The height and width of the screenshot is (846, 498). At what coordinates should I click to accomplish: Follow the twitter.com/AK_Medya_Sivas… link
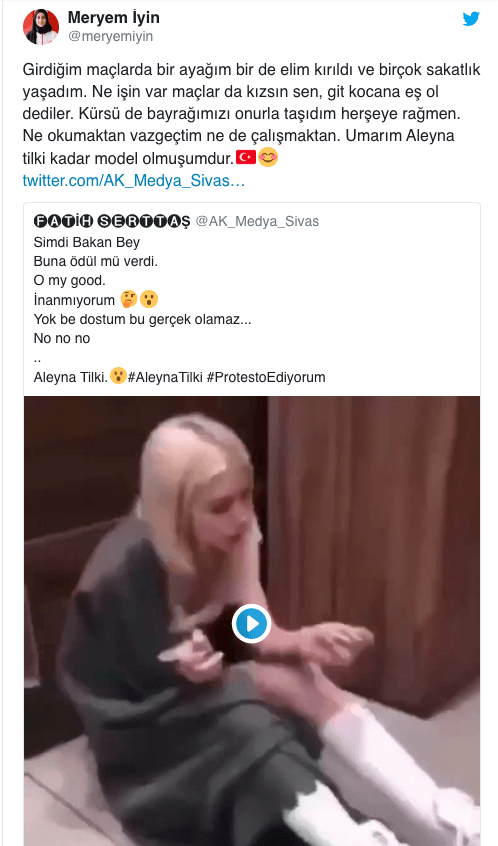pos(134,180)
